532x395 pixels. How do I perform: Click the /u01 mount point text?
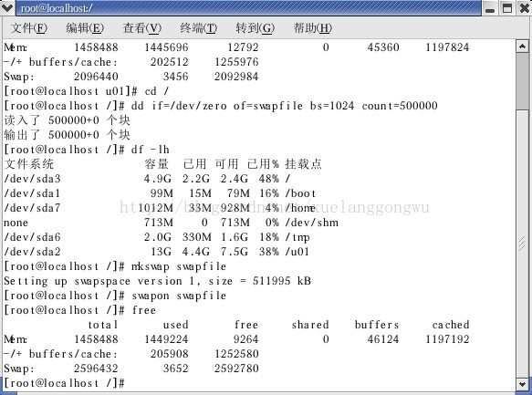point(297,252)
